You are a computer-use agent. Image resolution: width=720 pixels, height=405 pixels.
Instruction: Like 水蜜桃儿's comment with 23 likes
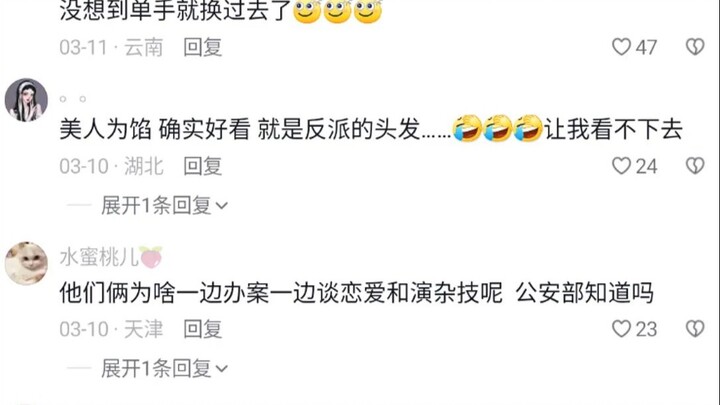tap(621, 329)
